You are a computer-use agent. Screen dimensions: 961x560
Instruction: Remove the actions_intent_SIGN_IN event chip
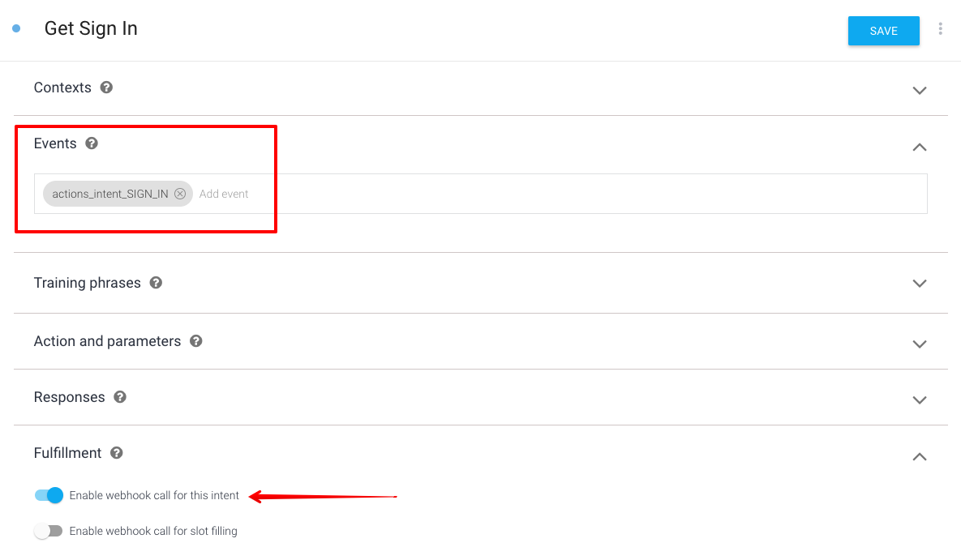pyautogui.click(x=179, y=194)
